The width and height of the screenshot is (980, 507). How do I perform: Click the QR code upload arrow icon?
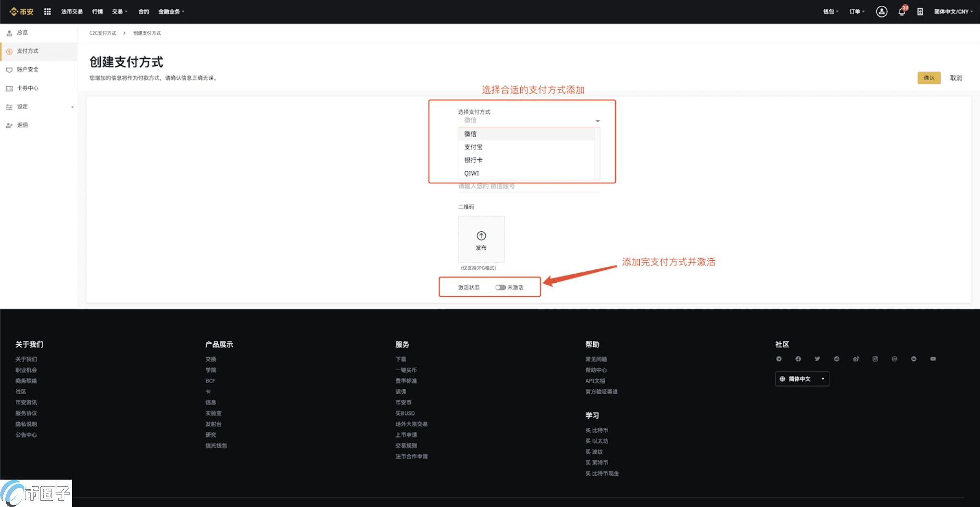pyautogui.click(x=481, y=235)
